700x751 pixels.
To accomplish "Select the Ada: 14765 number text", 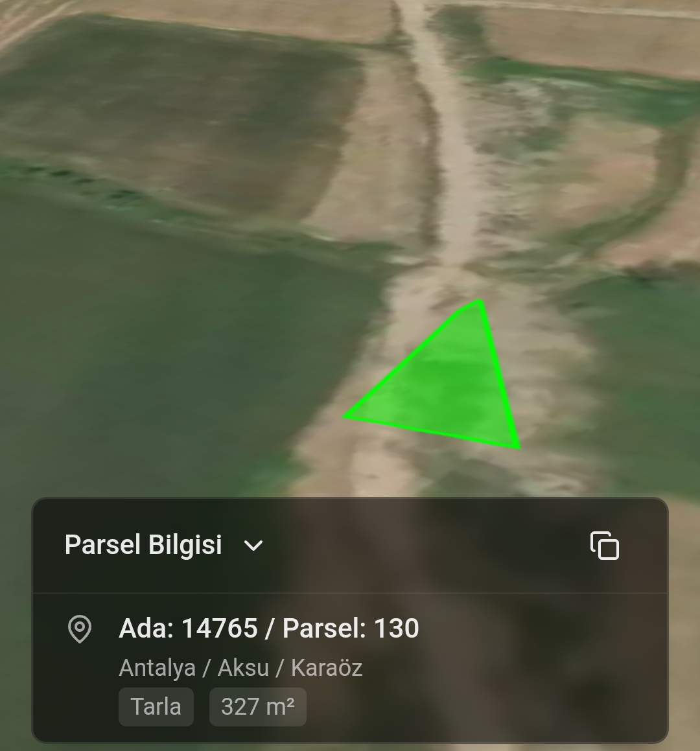I will [x=189, y=628].
